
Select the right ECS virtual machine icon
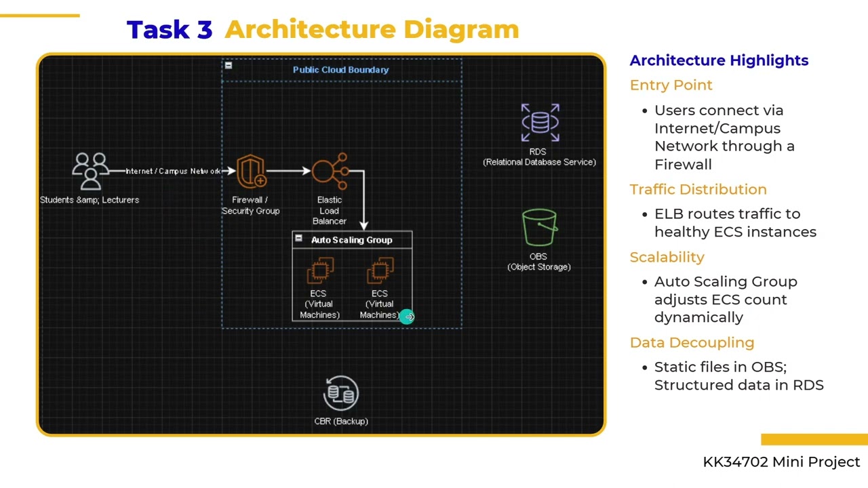tap(380, 270)
